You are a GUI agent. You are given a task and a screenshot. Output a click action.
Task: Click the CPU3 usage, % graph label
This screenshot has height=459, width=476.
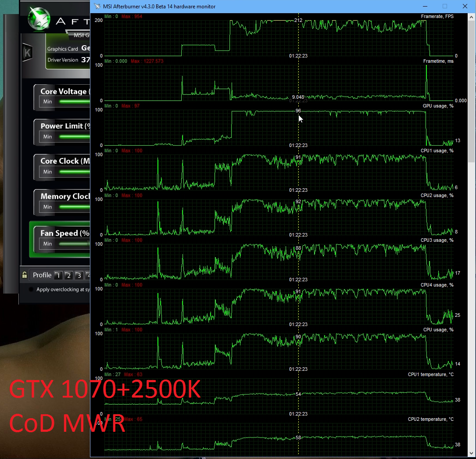pyautogui.click(x=437, y=240)
